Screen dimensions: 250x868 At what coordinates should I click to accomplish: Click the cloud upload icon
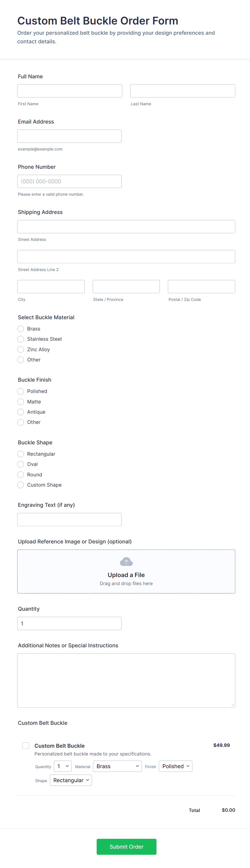(x=126, y=561)
